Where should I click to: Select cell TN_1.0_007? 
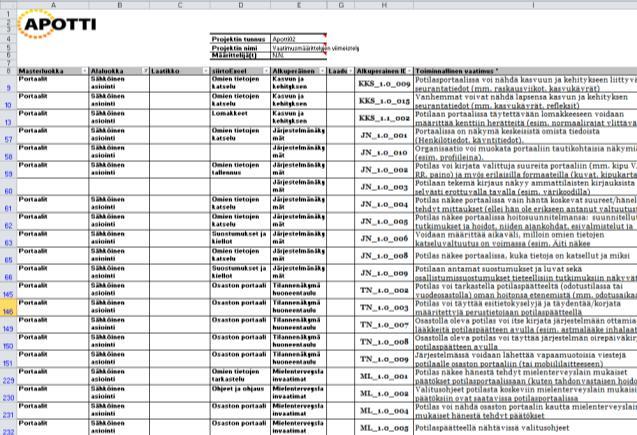[x=384, y=325]
